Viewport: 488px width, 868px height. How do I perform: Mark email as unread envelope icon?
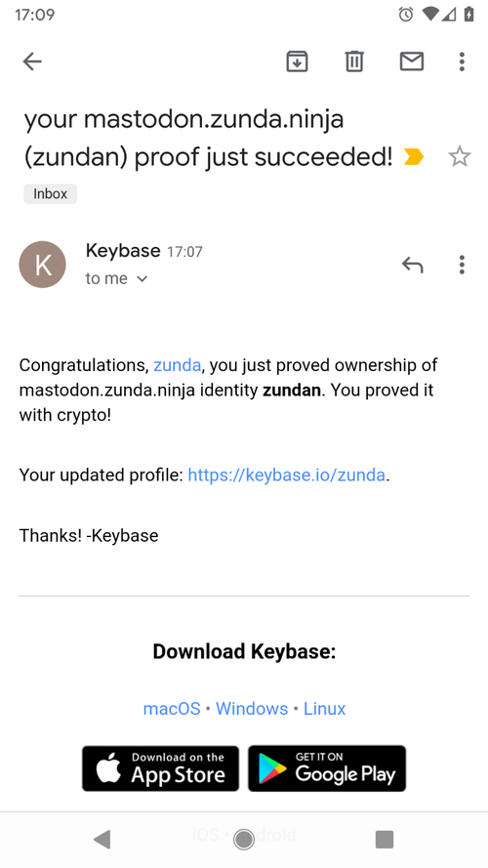tap(412, 62)
